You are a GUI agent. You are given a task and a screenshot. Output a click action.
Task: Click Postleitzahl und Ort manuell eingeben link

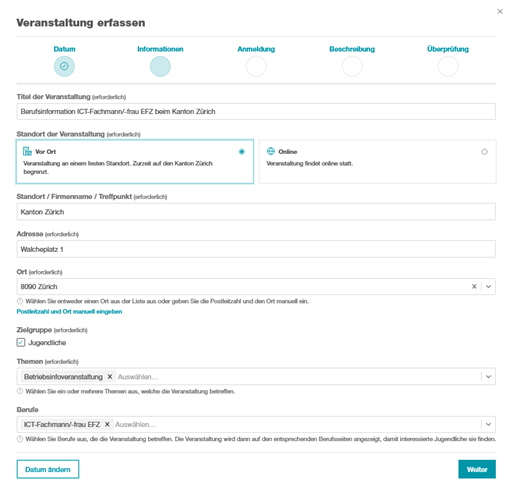tap(69, 312)
